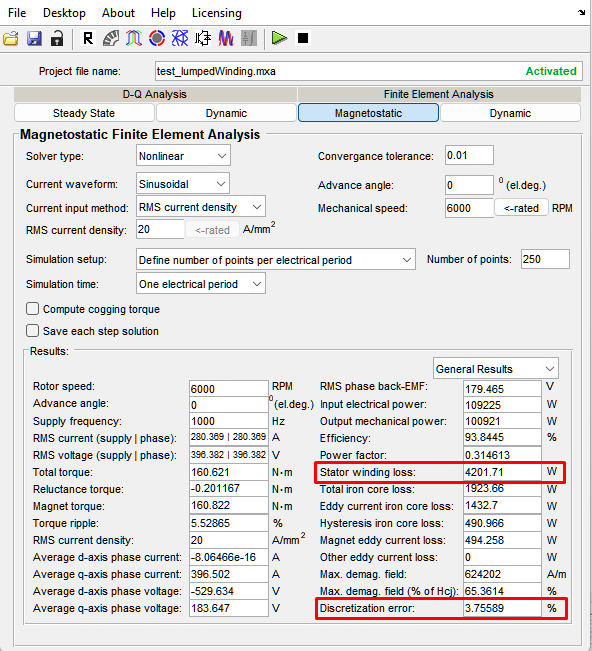Expand the Current input method dropdown
The height and width of the screenshot is (651, 592).
[x=201, y=207]
